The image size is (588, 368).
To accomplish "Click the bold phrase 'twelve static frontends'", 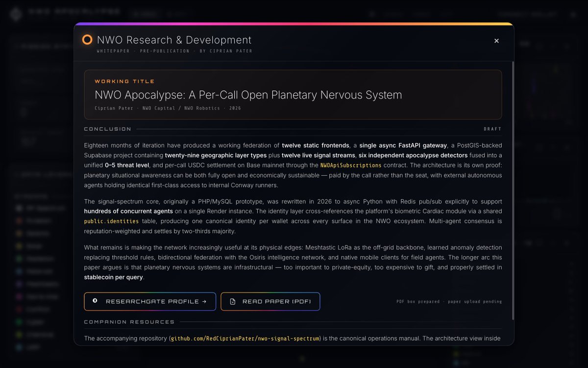I will point(316,145).
